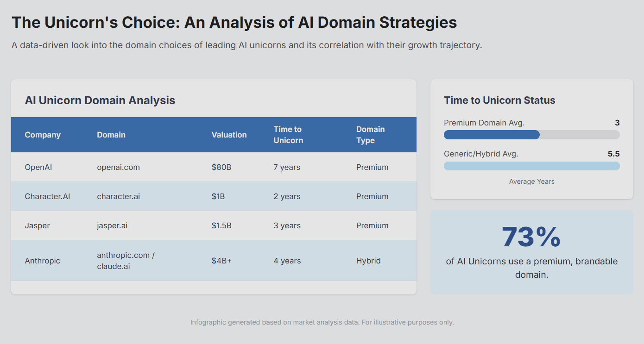Click the Premium Domain Avg. label
Screen dimensions: 644x344
484,123
